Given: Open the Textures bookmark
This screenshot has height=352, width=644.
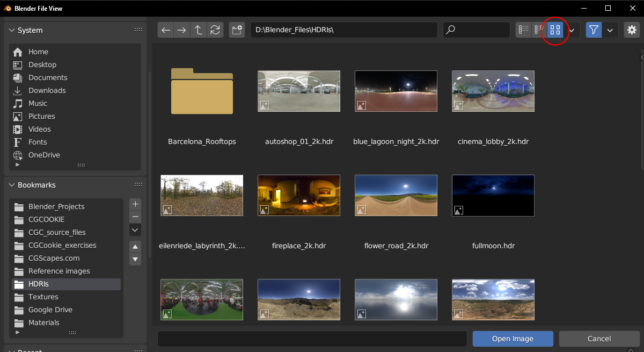Looking at the screenshot, I should tap(43, 297).
